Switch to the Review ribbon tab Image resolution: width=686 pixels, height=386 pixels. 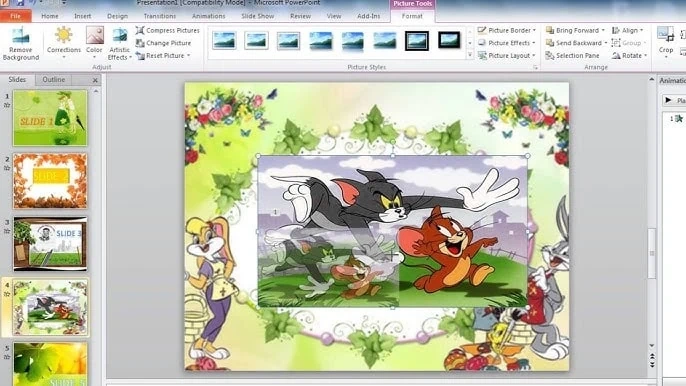pyautogui.click(x=301, y=16)
